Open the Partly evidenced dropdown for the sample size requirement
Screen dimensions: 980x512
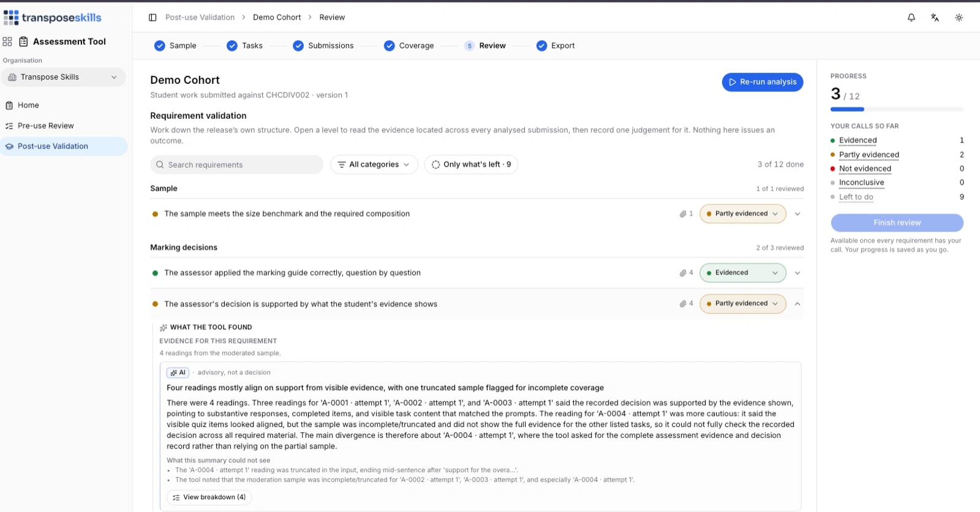tap(742, 214)
